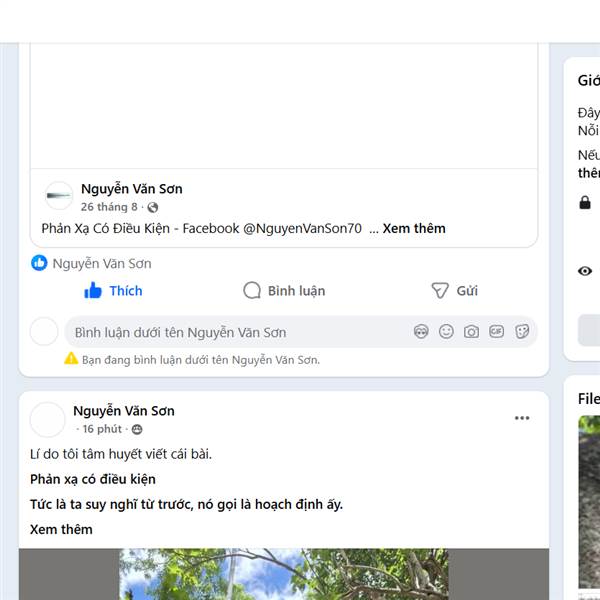
Task: Expand 'Xem thêm' in the shared post caption
Action: coord(414,228)
